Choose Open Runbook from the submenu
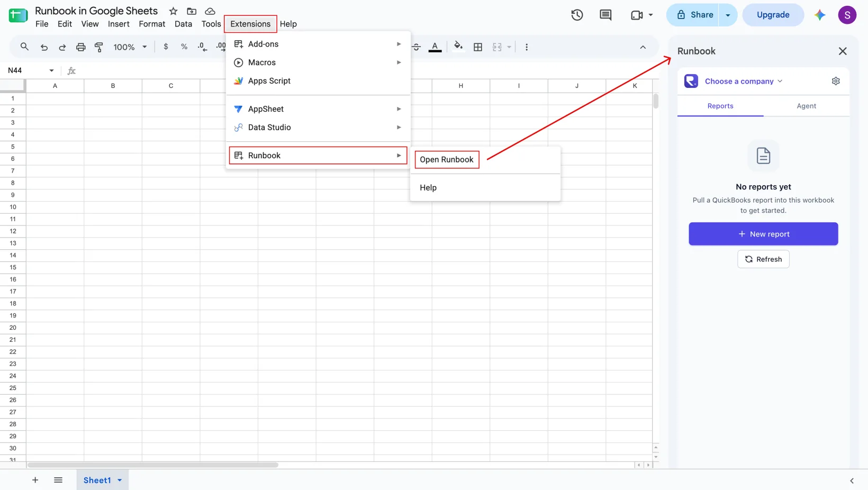 [x=447, y=159]
